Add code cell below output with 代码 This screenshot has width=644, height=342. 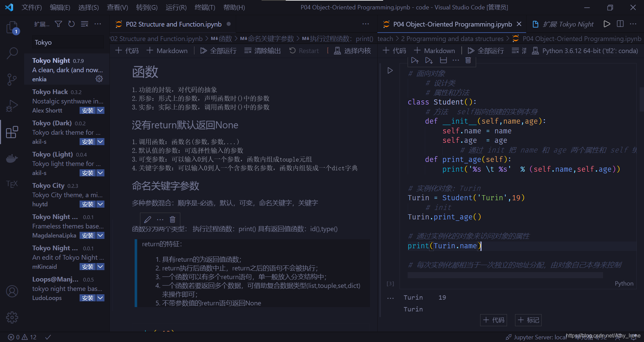tap(494, 320)
